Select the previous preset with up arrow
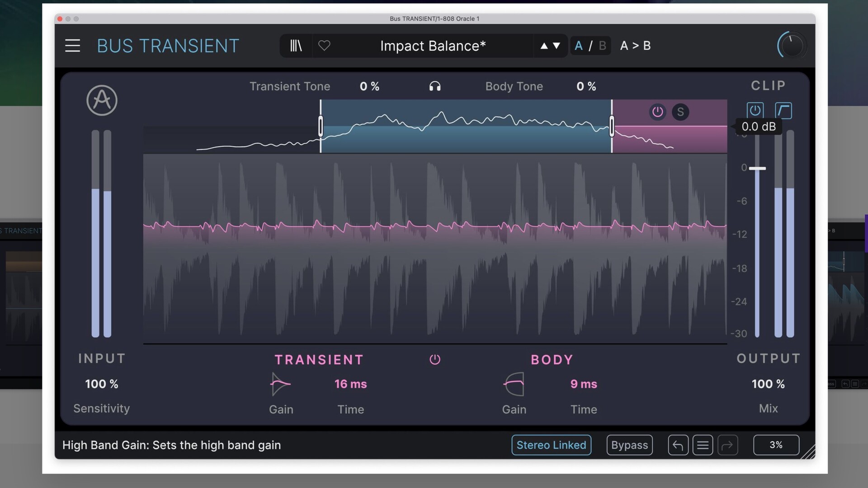 coord(544,46)
